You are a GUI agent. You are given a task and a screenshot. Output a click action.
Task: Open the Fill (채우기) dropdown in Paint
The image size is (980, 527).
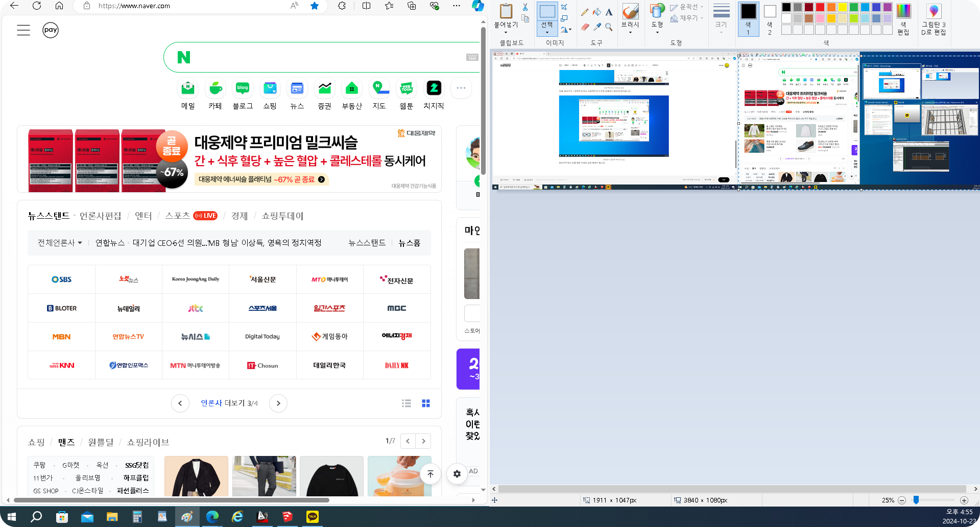(687, 18)
